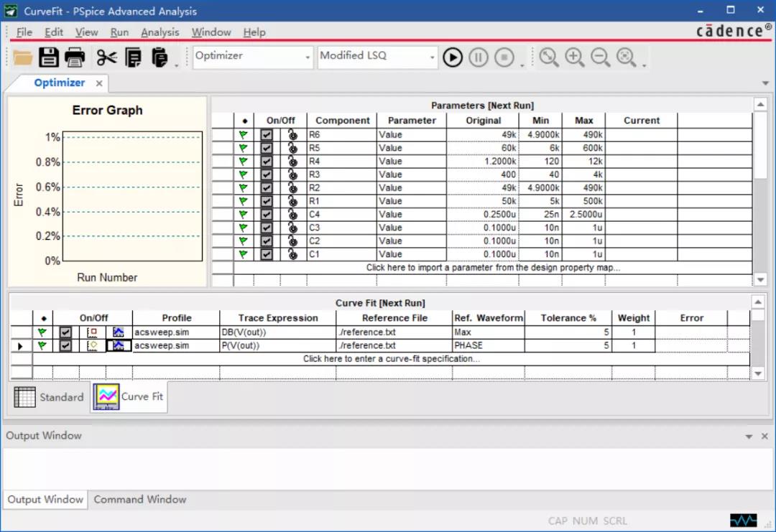Screen dimensions: 776x532
Task: Save the session with the floppy icon
Action: click(x=49, y=57)
